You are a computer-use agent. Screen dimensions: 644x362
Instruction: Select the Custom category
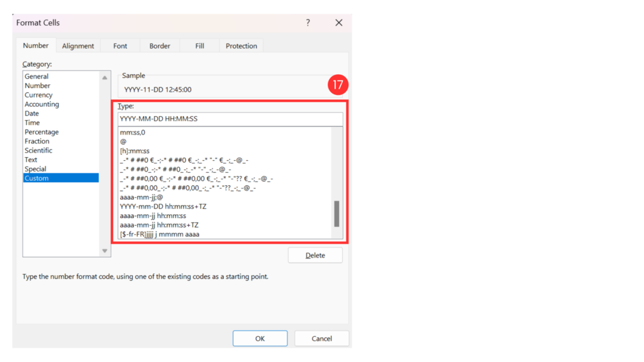click(61, 178)
